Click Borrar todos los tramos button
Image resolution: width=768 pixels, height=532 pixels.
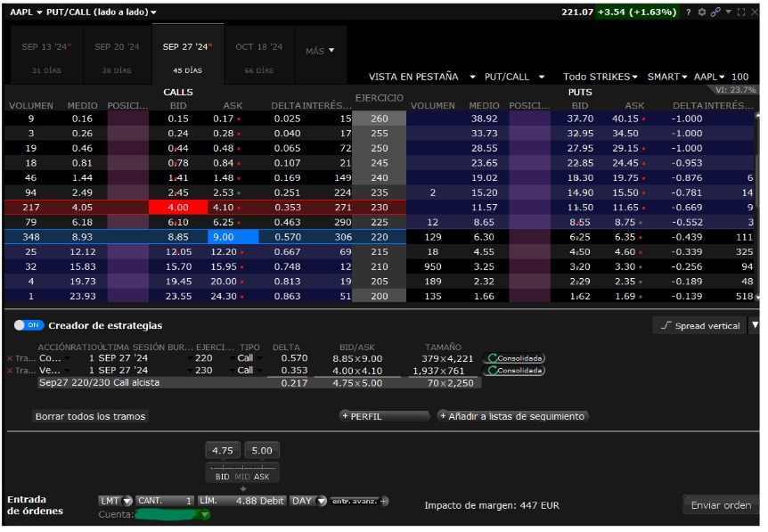tap(90, 416)
